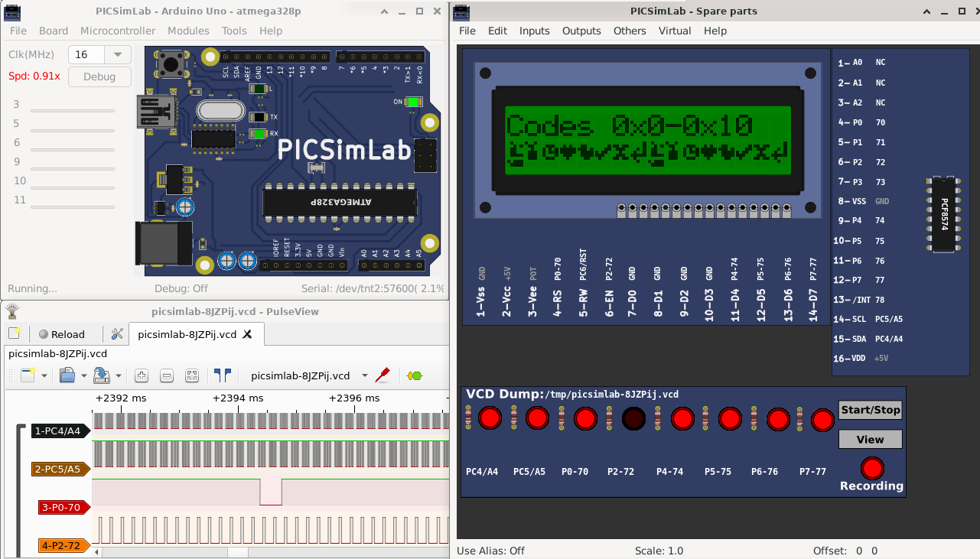Image resolution: width=980 pixels, height=559 pixels.
Task: Click the dark P2-72 LED in VCD Dump
Action: pyautogui.click(x=633, y=418)
